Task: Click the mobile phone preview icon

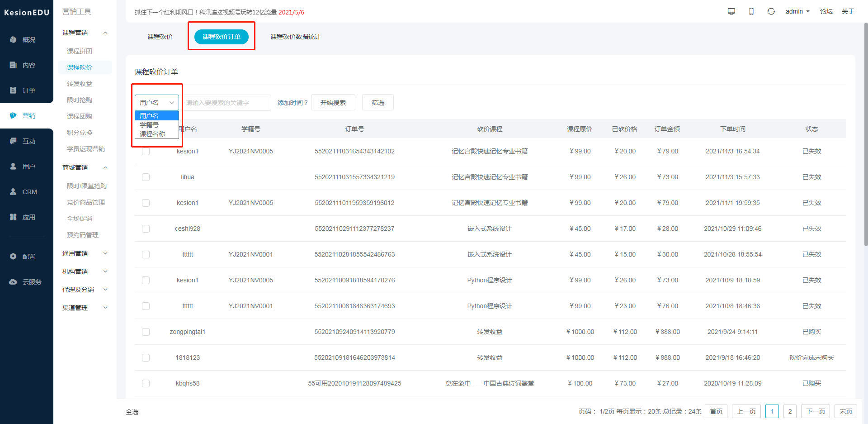Action: click(751, 11)
